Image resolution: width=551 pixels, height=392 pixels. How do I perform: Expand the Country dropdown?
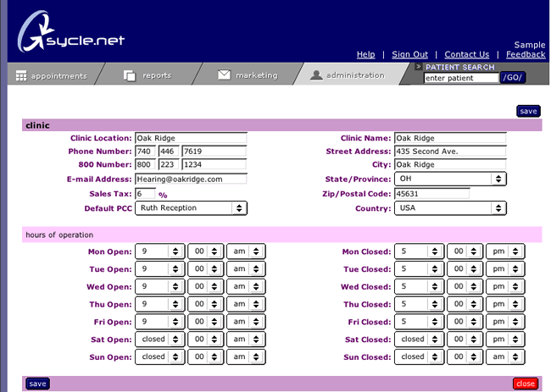[450, 207]
